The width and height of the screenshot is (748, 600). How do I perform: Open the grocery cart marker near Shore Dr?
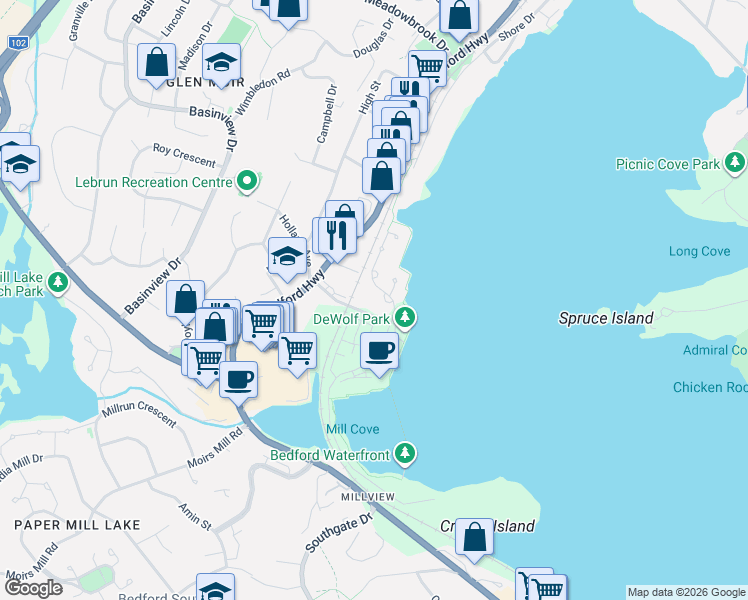pos(428,68)
